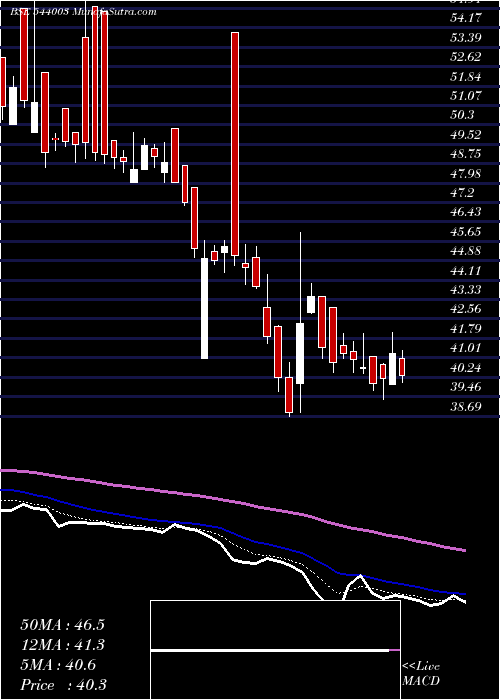Image resolution: width=500 pixels, height=700 pixels.
Task: Click the tall red candle reaching 53.39
Action: (235, 144)
